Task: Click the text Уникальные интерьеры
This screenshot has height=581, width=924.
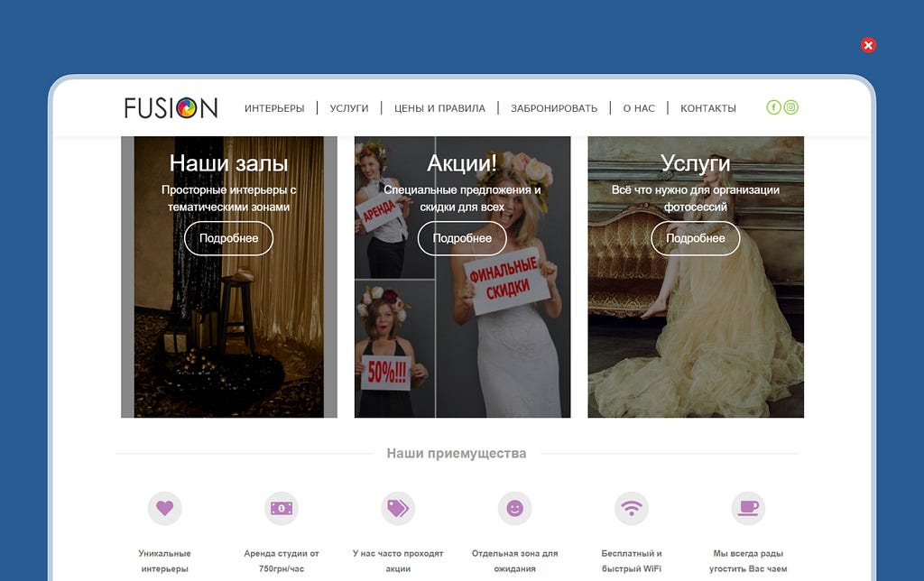Action: 165,561
